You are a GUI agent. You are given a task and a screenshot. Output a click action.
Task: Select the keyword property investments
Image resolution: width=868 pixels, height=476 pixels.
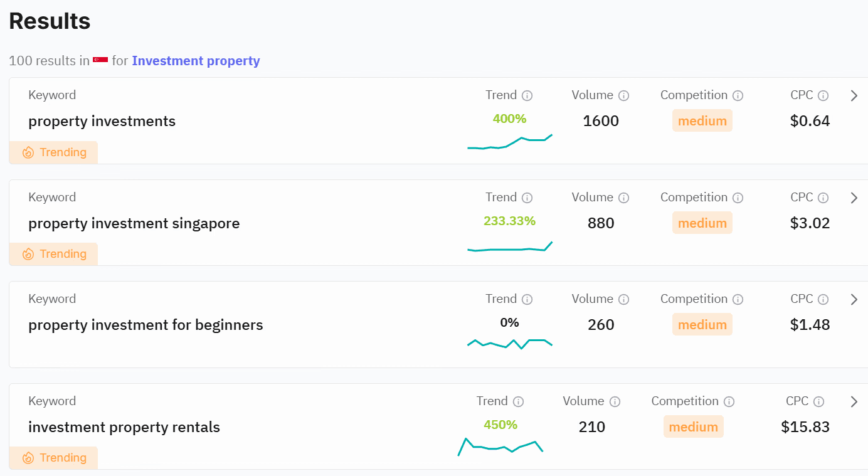[x=102, y=121]
